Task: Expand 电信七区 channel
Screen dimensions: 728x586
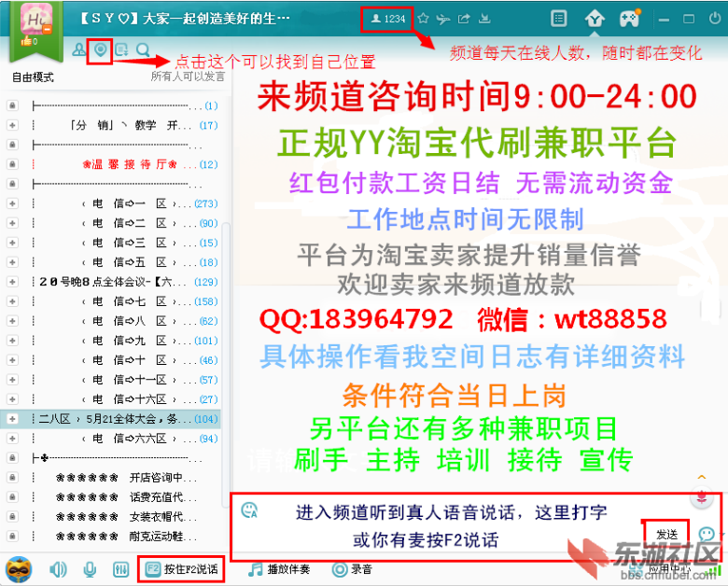Action: 12,301
